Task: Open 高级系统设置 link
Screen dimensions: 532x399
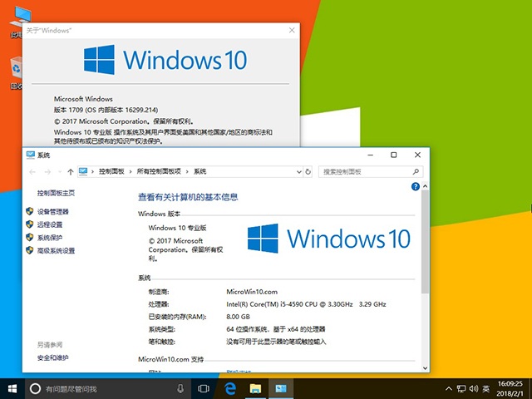Action: tap(56, 251)
